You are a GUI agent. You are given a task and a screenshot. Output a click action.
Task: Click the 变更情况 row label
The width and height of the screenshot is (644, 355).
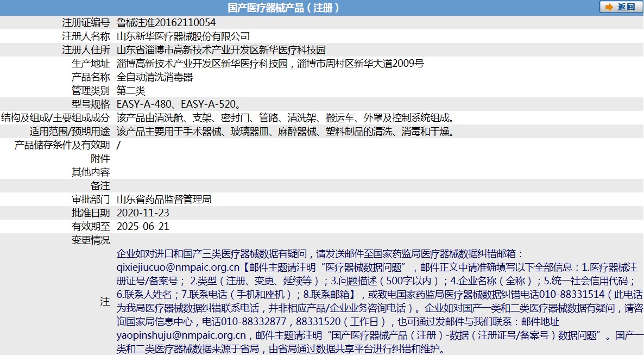coord(91,240)
